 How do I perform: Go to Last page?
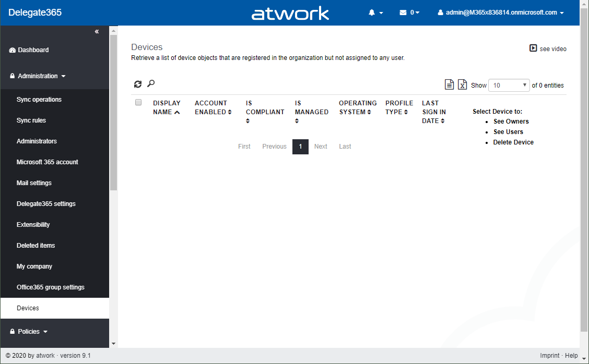tap(345, 147)
